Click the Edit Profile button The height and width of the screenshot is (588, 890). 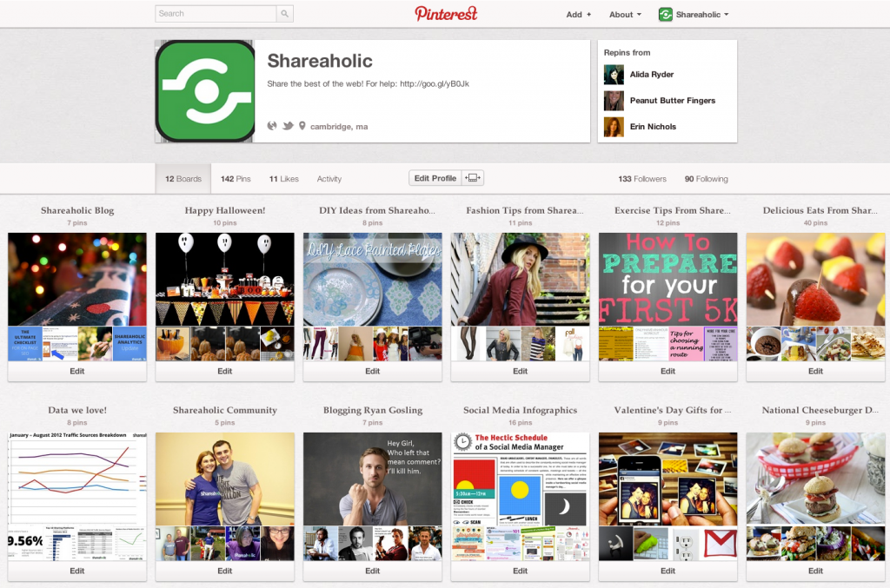click(435, 178)
